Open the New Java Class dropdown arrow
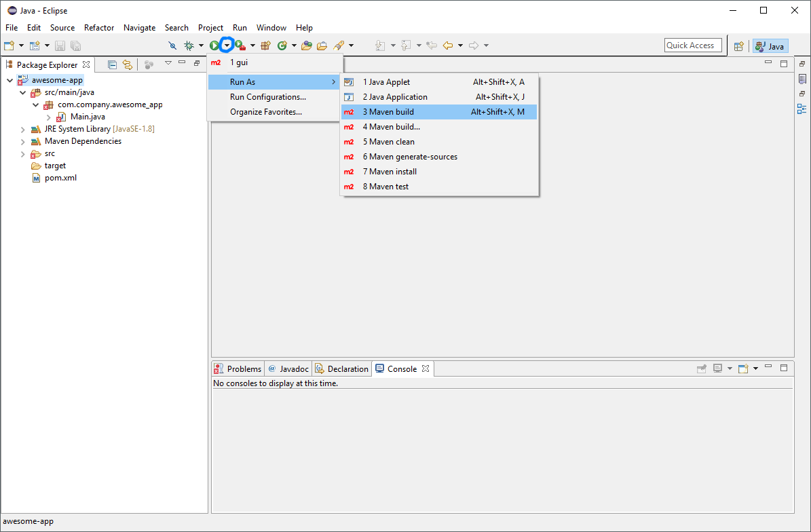The width and height of the screenshot is (811, 532). click(x=294, y=45)
